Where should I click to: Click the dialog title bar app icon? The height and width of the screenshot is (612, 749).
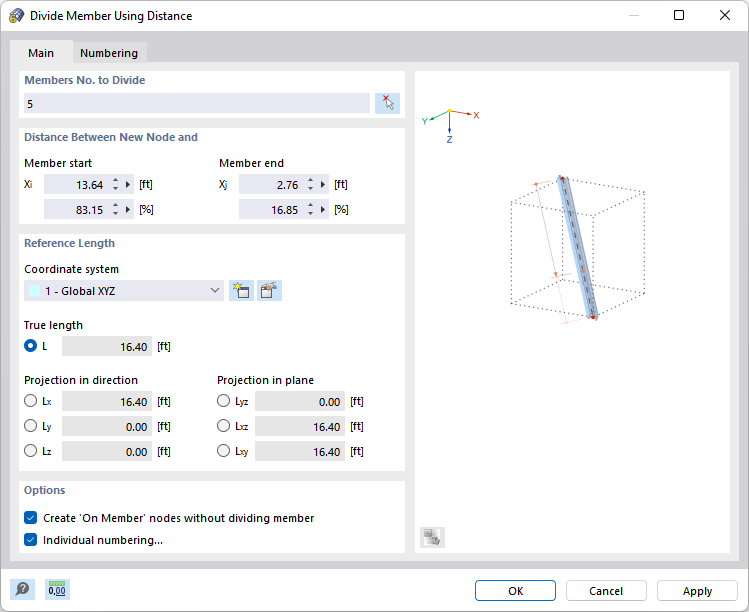17,16
